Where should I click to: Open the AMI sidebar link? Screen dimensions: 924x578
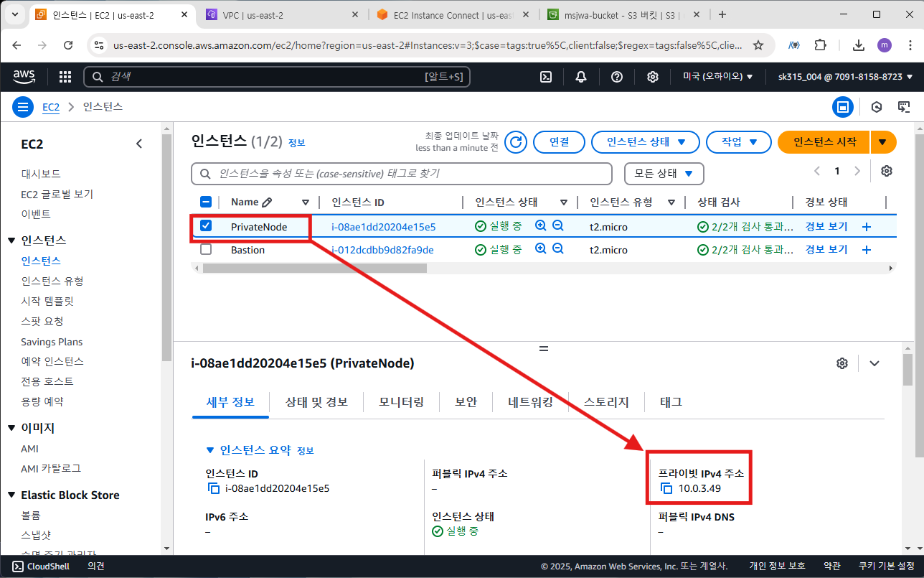pos(30,448)
